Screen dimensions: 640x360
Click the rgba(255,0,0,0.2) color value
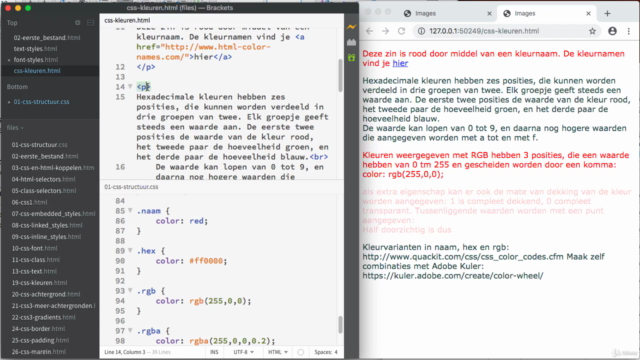[230, 341]
